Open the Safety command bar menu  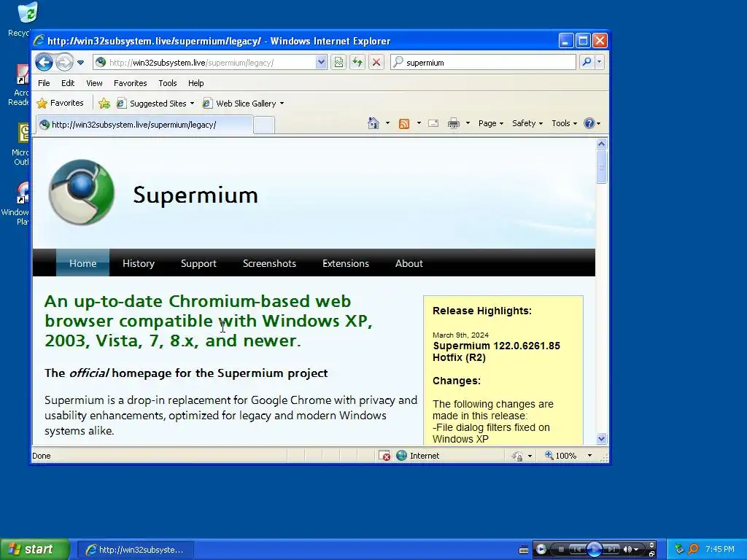pos(527,123)
